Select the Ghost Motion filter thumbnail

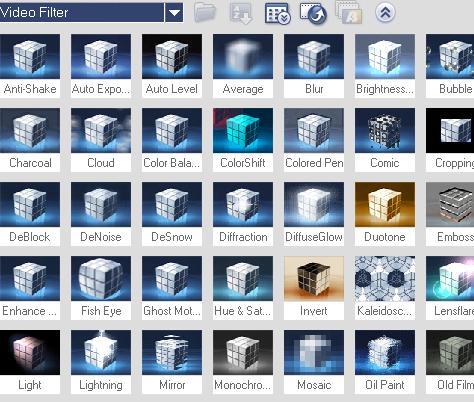[x=172, y=278]
